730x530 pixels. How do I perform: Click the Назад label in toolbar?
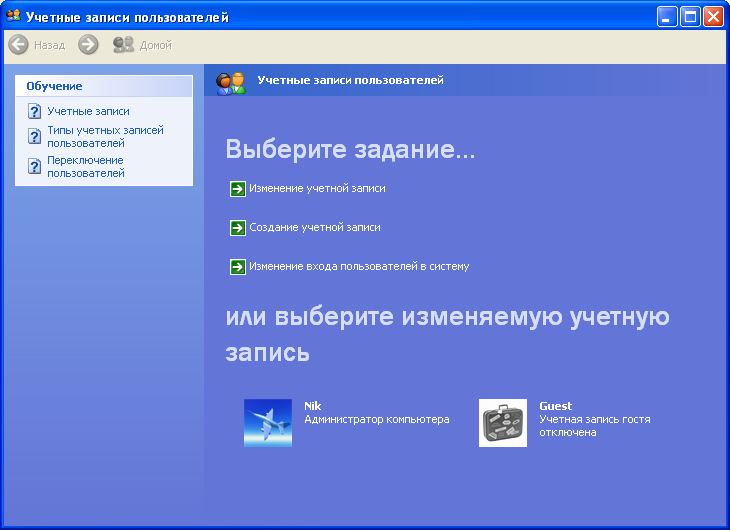(49, 45)
